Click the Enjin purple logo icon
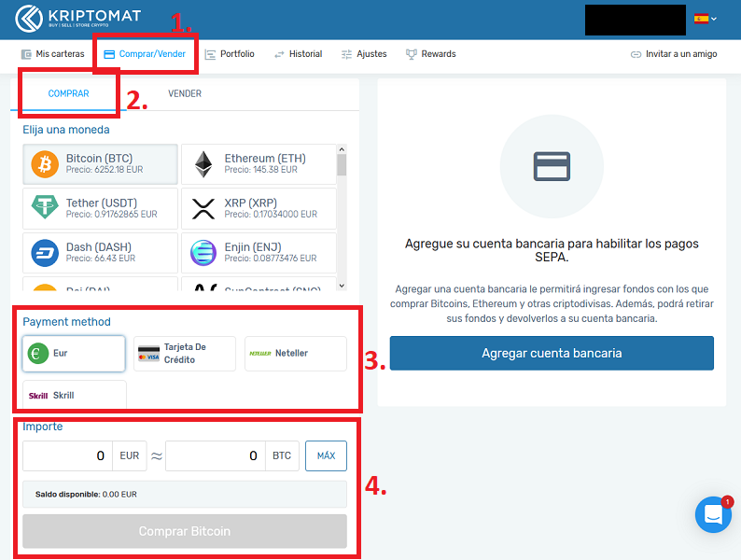Viewport: 741px width, 560px height. [x=203, y=253]
